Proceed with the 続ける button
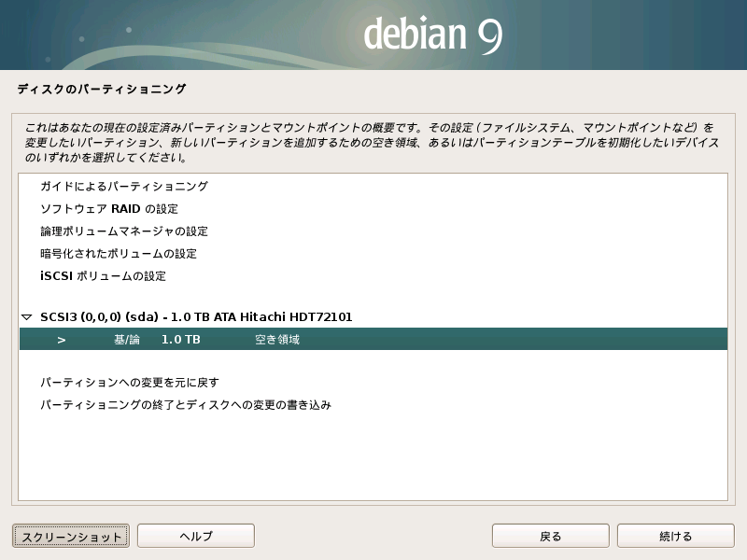The image size is (747, 560). point(675,536)
